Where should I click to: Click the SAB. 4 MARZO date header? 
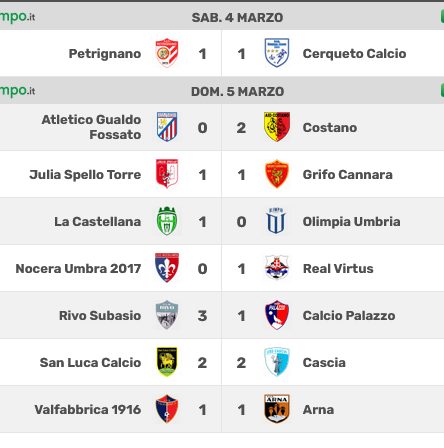237,17
